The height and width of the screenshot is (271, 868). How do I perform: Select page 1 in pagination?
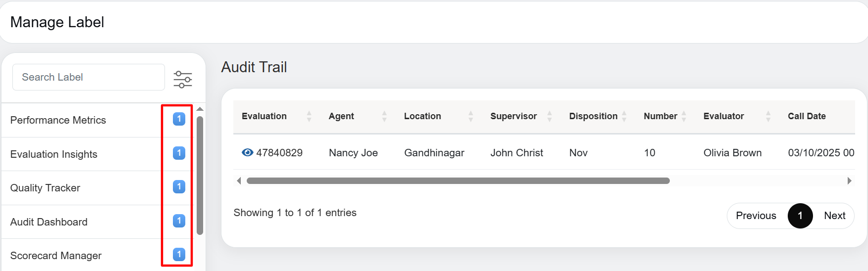tap(800, 216)
